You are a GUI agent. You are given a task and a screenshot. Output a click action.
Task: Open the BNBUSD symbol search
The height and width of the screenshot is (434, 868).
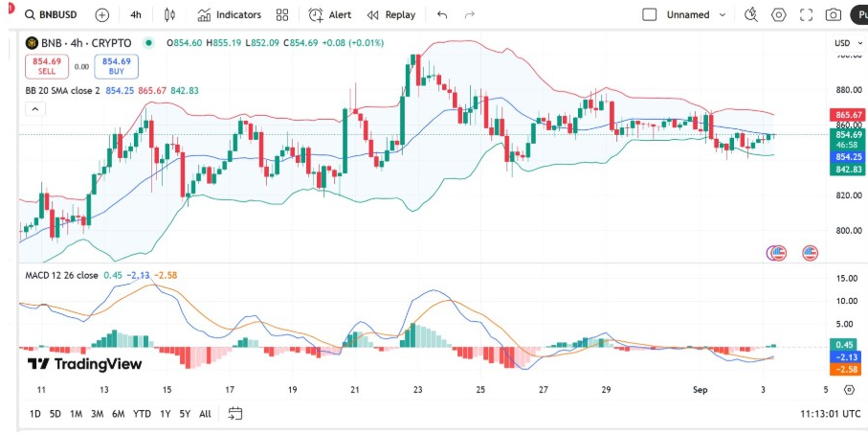click(51, 15)
